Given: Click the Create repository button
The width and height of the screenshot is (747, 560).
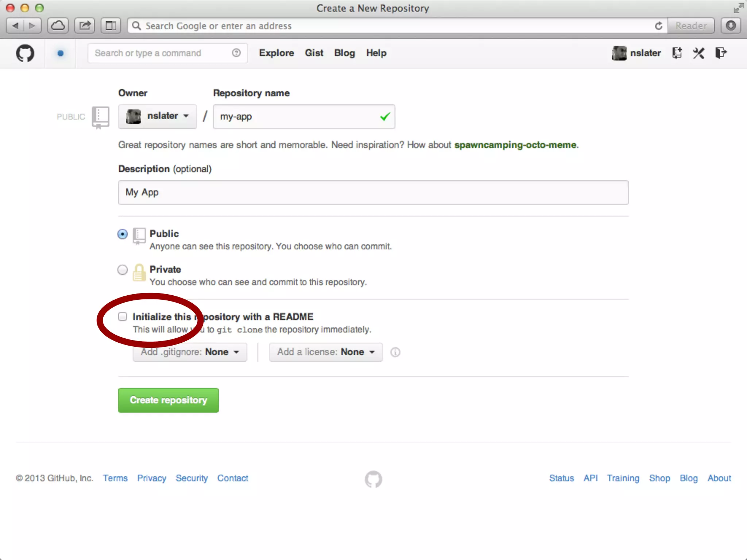Looking at the screenshot, I should (168, 400).
